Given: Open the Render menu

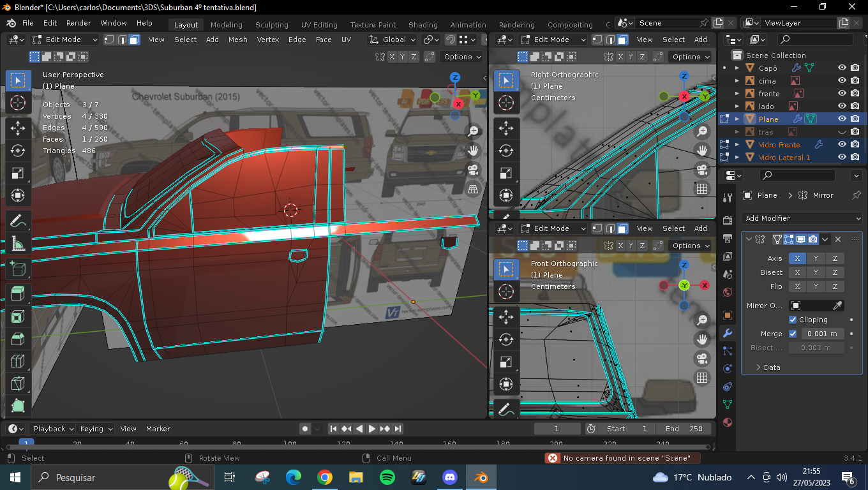Looking at the screenshot, I should pyautogui.click(x=79, y=23).
